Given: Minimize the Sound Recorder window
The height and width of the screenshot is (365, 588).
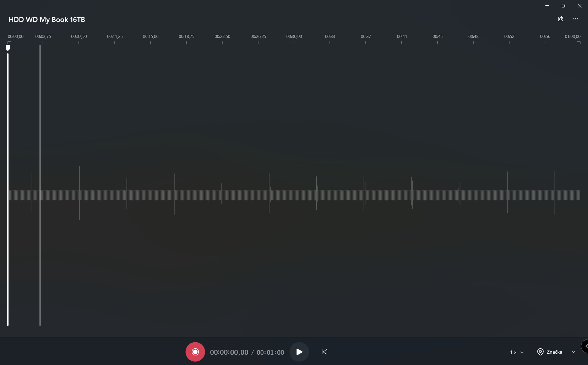Looking at the screenshot, I should 547,6.
